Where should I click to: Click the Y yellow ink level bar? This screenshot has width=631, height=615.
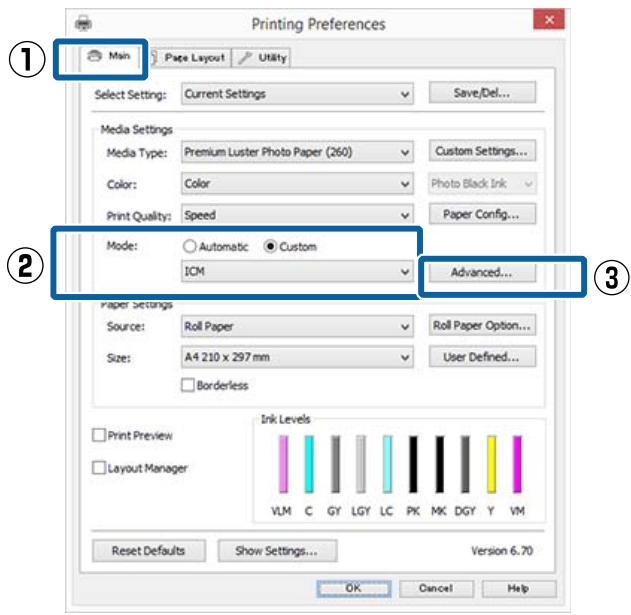click(x=491, y=464)
